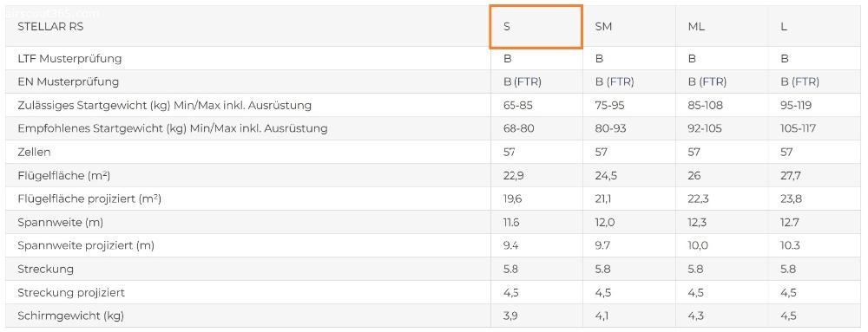
Task: Click the 3,9 glider weight cell
Action: pos(510,316)
